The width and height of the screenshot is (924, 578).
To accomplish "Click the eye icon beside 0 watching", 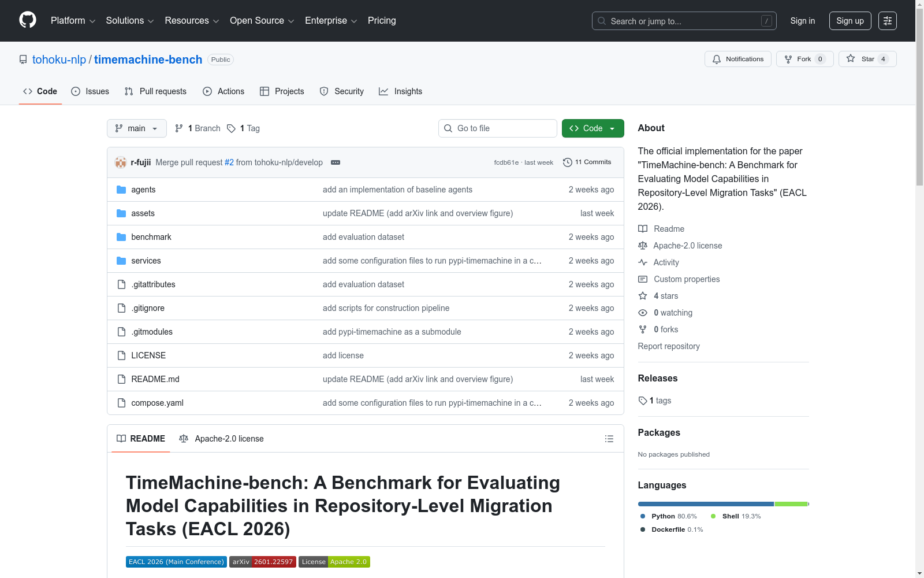I will 643,313.
